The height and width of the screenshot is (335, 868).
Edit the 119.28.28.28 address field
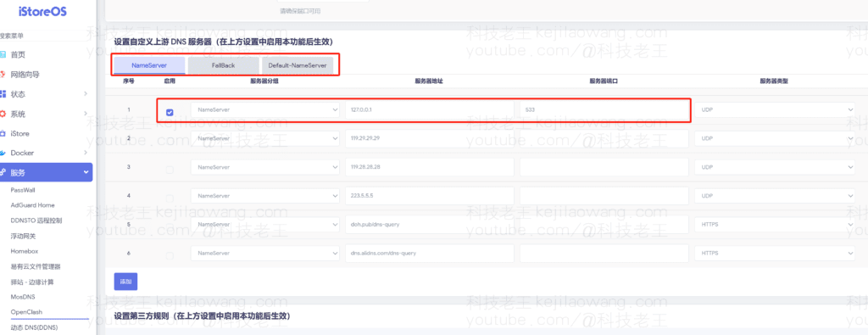(x=430, y=167)
